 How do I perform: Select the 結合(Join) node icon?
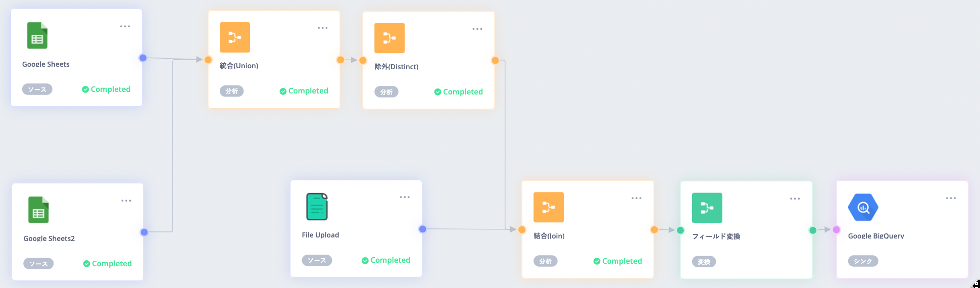(549, 207)
